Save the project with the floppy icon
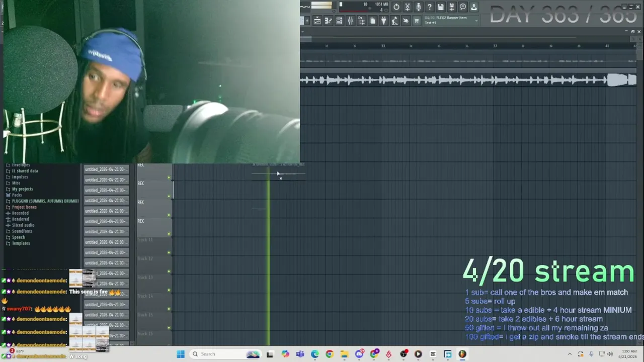The width and height of the screenshot is (644, 362). click(x=441, y=7)
